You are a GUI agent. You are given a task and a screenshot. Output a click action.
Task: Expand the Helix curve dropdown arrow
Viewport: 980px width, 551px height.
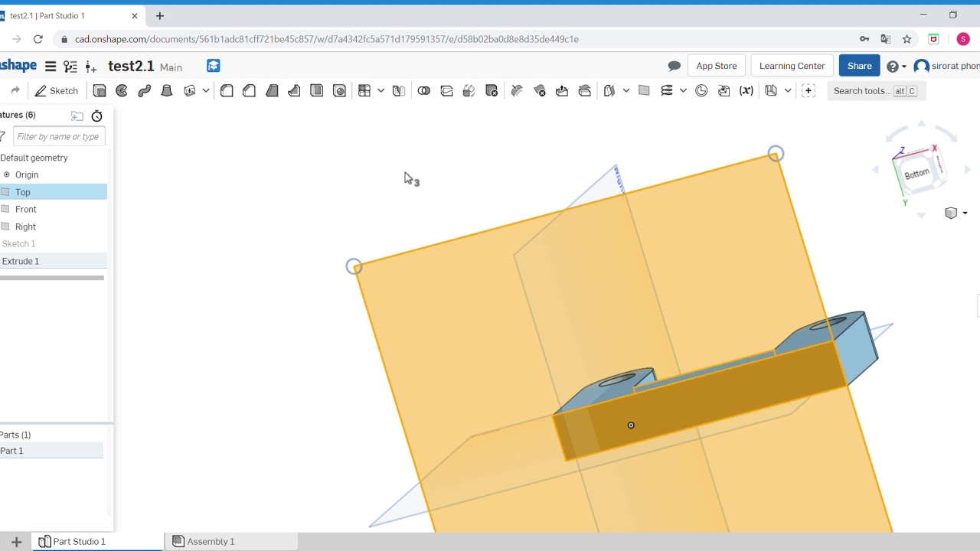click(683, 91)
